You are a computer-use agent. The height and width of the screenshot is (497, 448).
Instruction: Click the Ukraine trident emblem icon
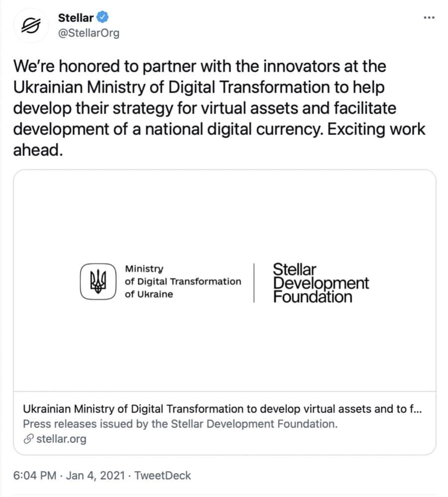point(98,281)
